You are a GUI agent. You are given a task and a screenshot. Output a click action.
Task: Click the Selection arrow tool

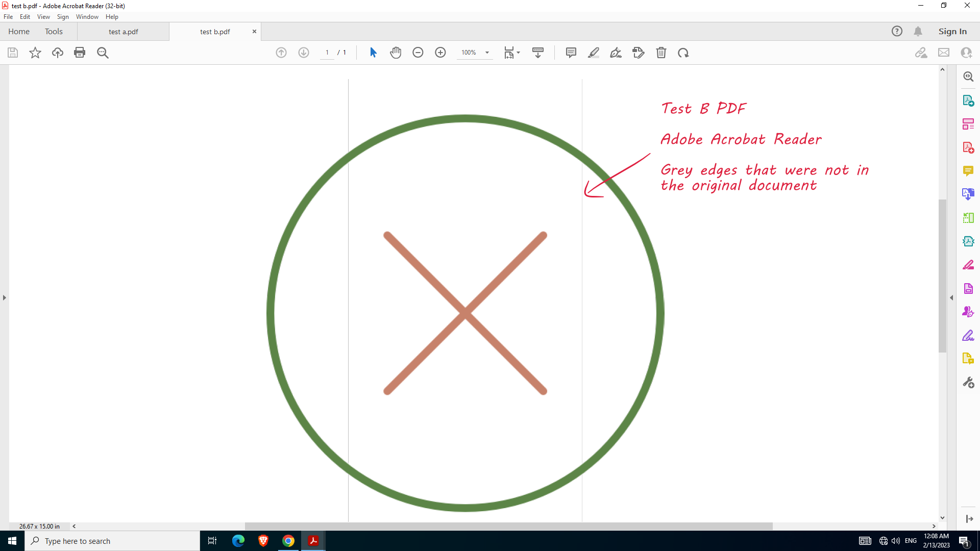(373, 53)
